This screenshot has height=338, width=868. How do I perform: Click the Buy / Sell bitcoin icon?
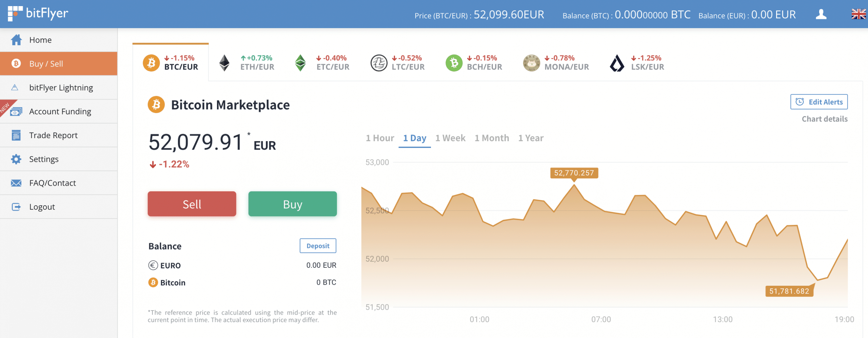pyautogui.click(x=16, y=63)
